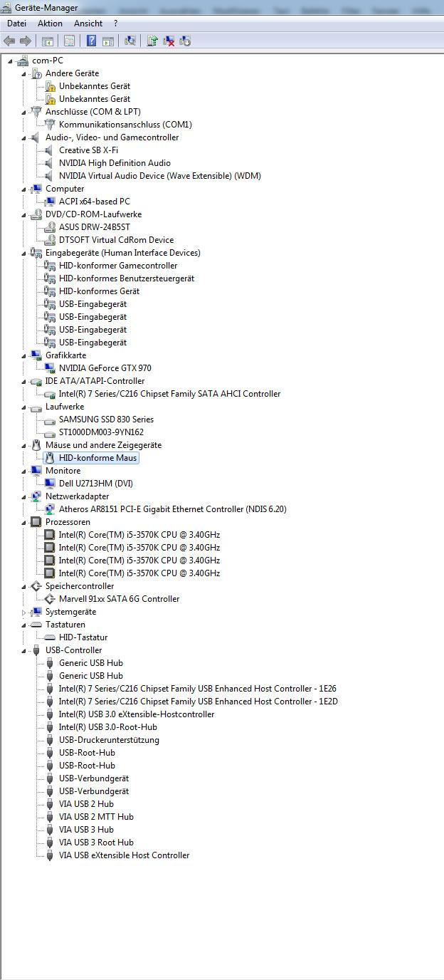This screenshot has width=444, height=980.
Task: Select HID-Tastatur
Action: pyautogui.click(x=83, y=637)
